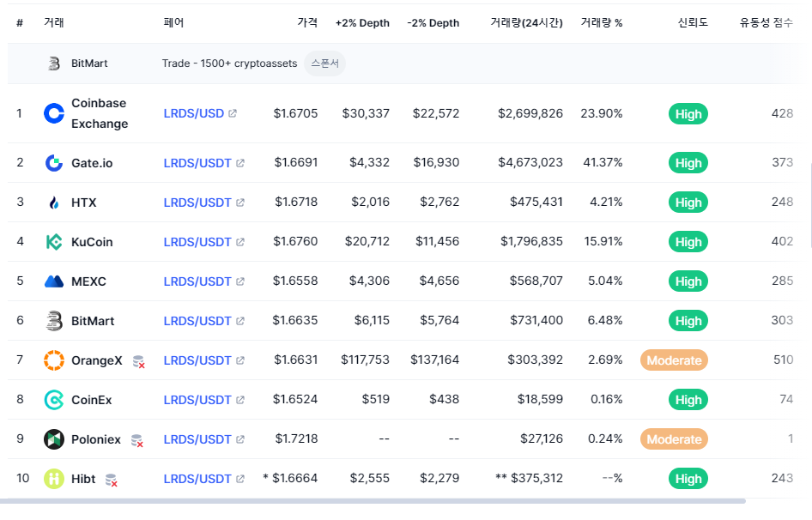Click the KuCoin logo icon
This screenshot has height=520, width=812.
point(54,242)
